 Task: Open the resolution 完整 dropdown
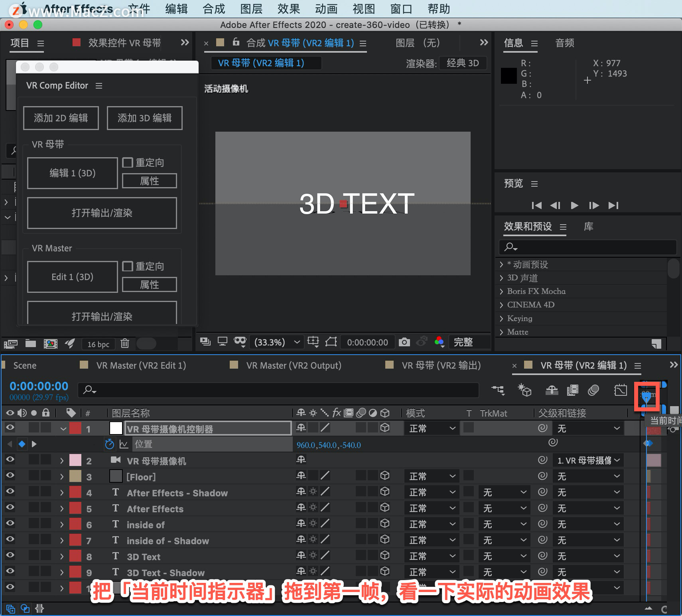point(469,342)
